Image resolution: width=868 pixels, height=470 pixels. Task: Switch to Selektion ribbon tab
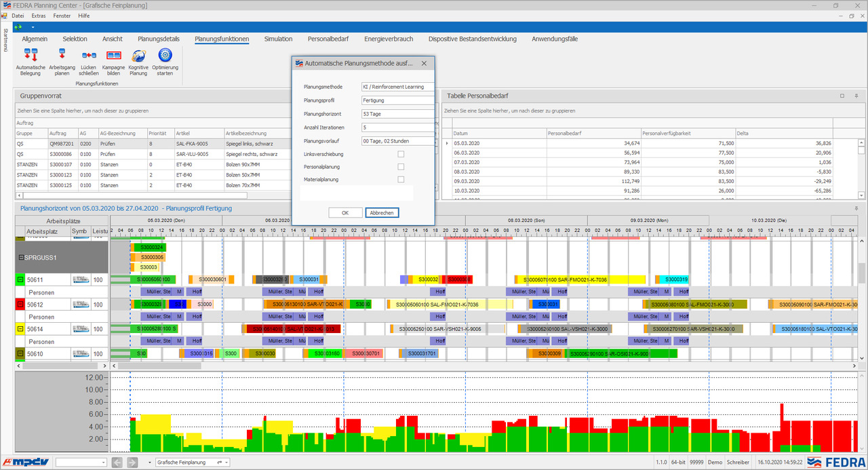[75, 39]
